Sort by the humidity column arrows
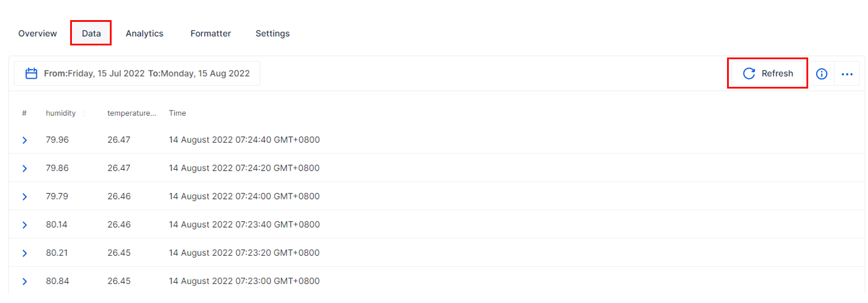The image size is (868, 303). pyautogui.click(x=84, y=114)
